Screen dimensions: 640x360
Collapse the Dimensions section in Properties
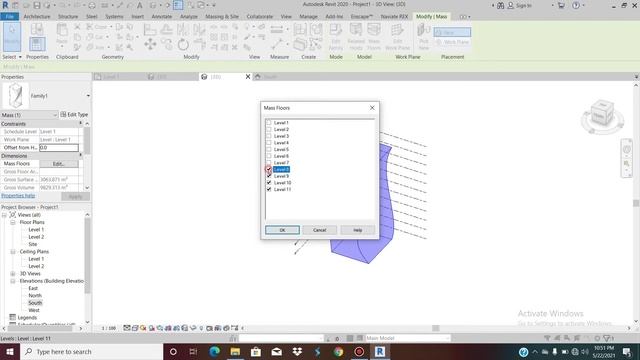tap(80, 156)
